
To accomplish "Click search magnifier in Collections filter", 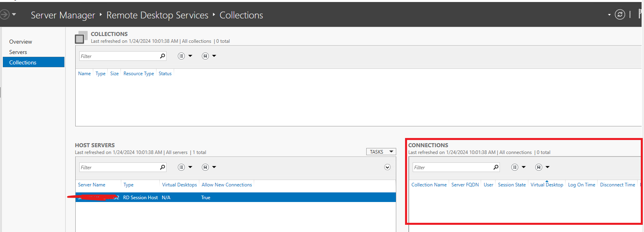I will pyautogui.click(x=163, y=56).
